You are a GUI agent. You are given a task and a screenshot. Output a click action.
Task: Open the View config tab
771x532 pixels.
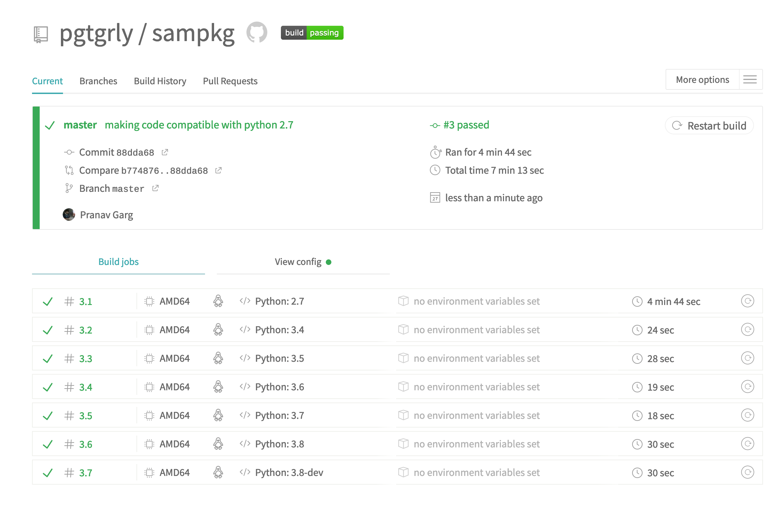tap(298, 261)
